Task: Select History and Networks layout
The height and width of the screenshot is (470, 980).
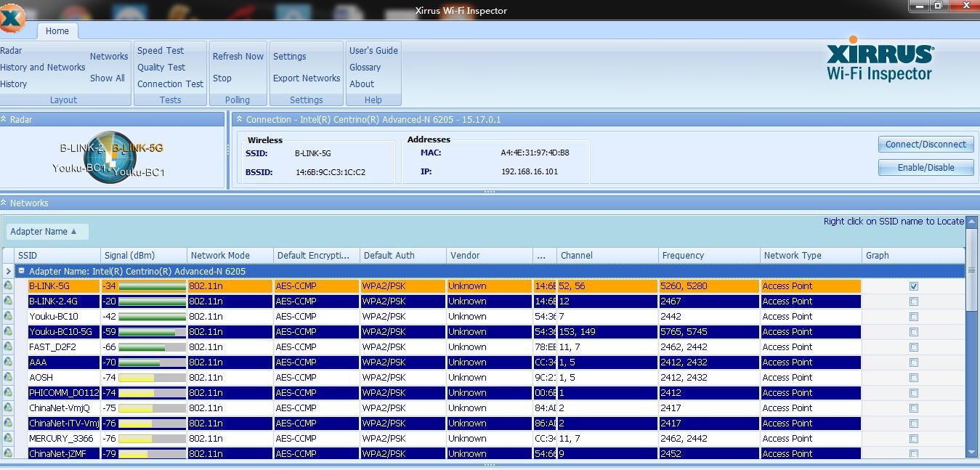Action: (43, 68)
